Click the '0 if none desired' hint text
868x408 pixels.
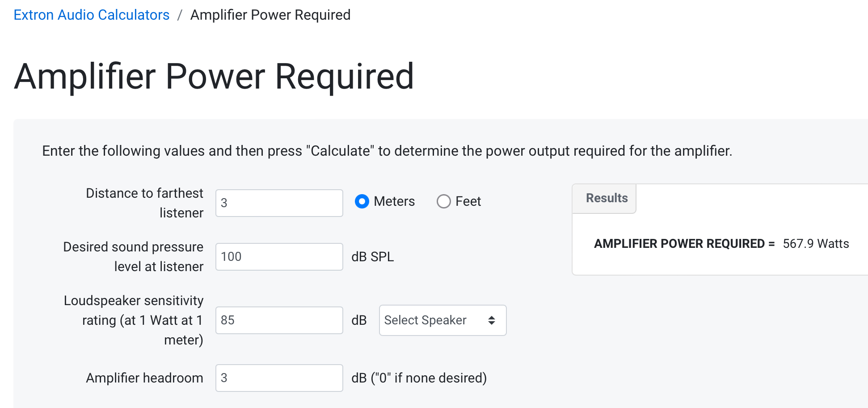click(x=419, y=378)
